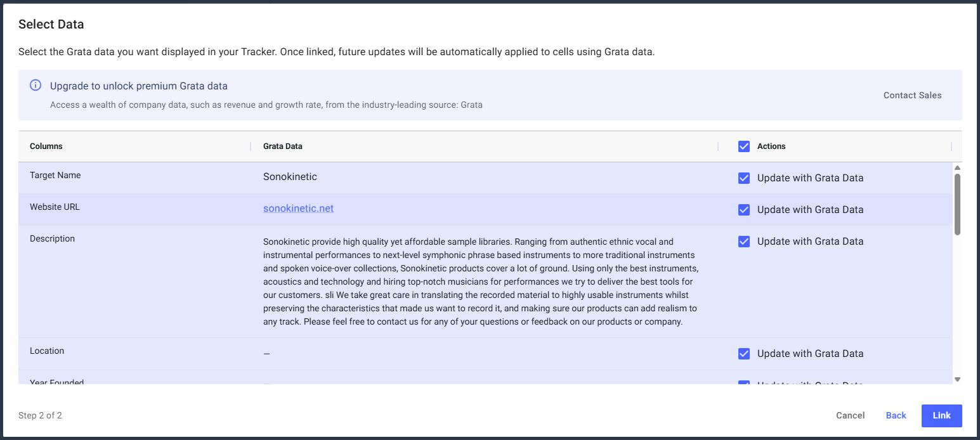Toggle the select-all checkbox in the Actions header
The height and width of the screenshot is (440, 980).
tap(744, 146)
